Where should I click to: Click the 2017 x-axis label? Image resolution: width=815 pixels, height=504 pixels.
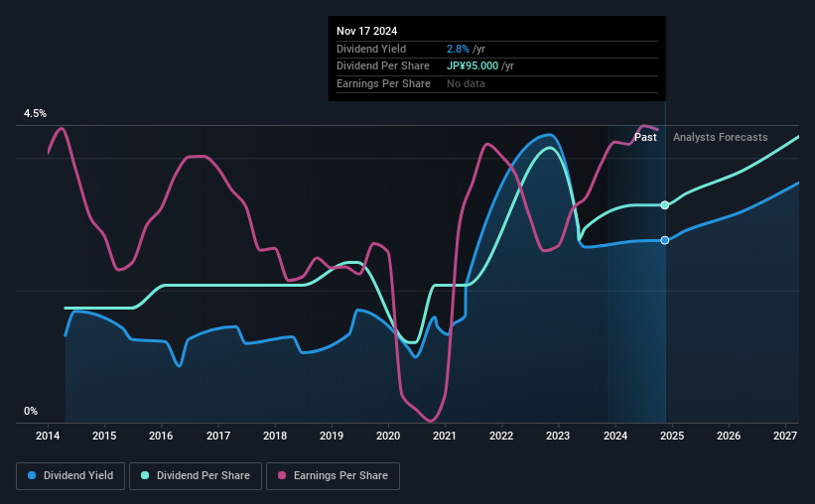(217, 436)
